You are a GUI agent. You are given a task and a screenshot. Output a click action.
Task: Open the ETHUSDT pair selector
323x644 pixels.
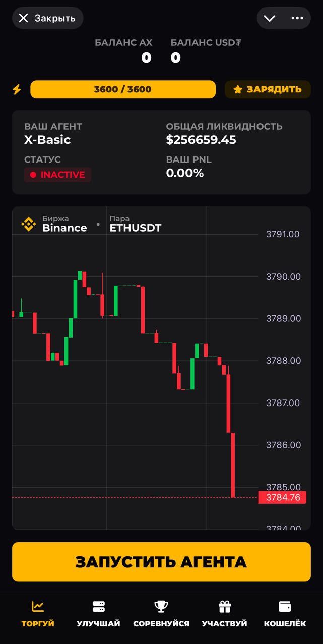(135, 224)
